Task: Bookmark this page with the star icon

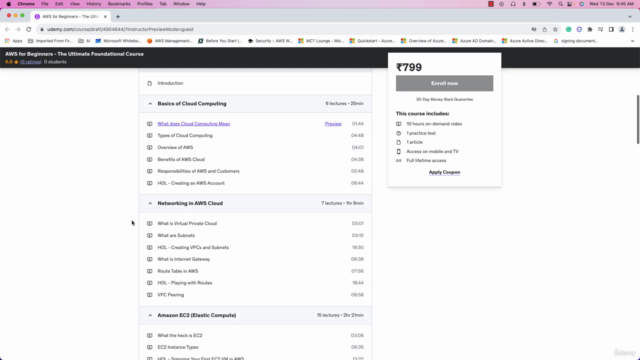Action: (555, 29)
